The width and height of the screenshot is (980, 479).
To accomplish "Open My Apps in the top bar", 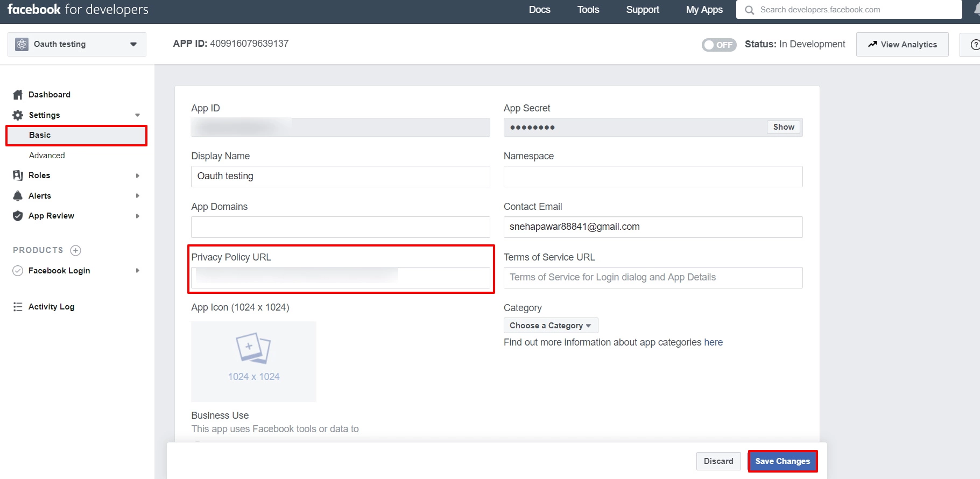I will [704, 10].
